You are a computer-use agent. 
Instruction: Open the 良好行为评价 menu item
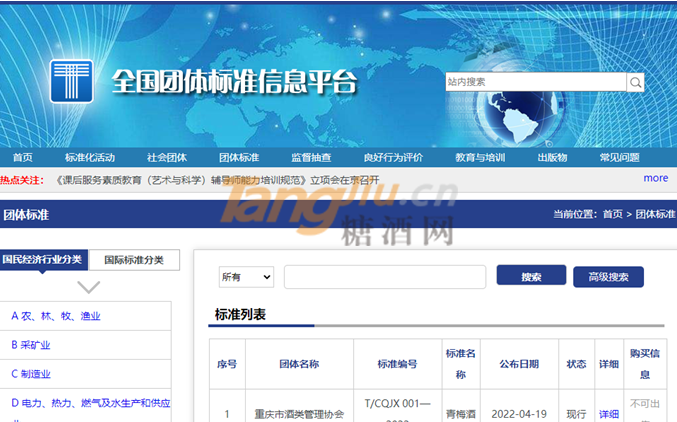point(393,158)
